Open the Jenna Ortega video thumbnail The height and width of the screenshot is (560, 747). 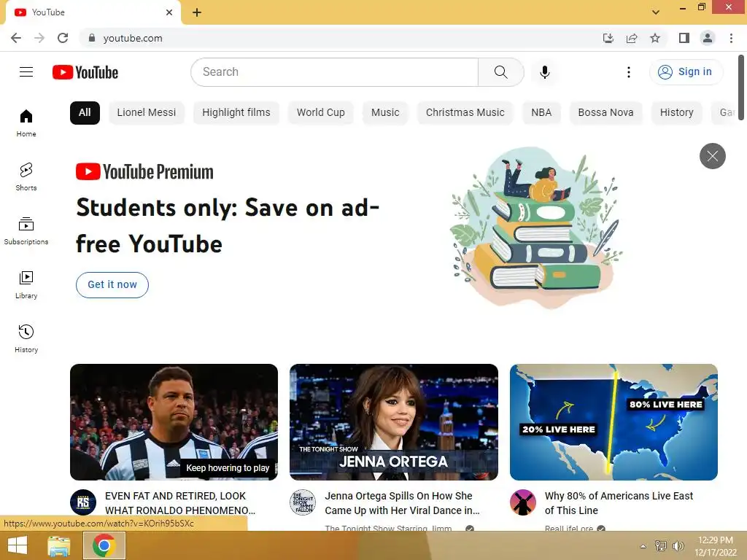pos(393,422)
